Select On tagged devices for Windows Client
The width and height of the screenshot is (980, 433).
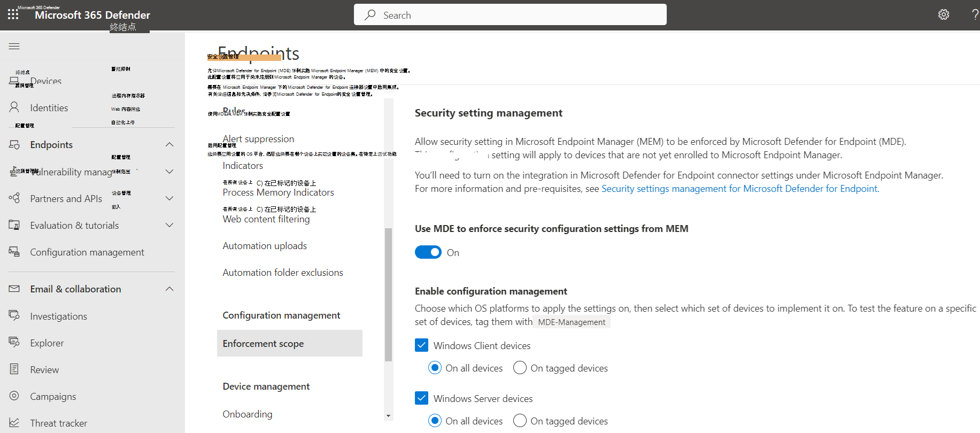tap(520, 368)
